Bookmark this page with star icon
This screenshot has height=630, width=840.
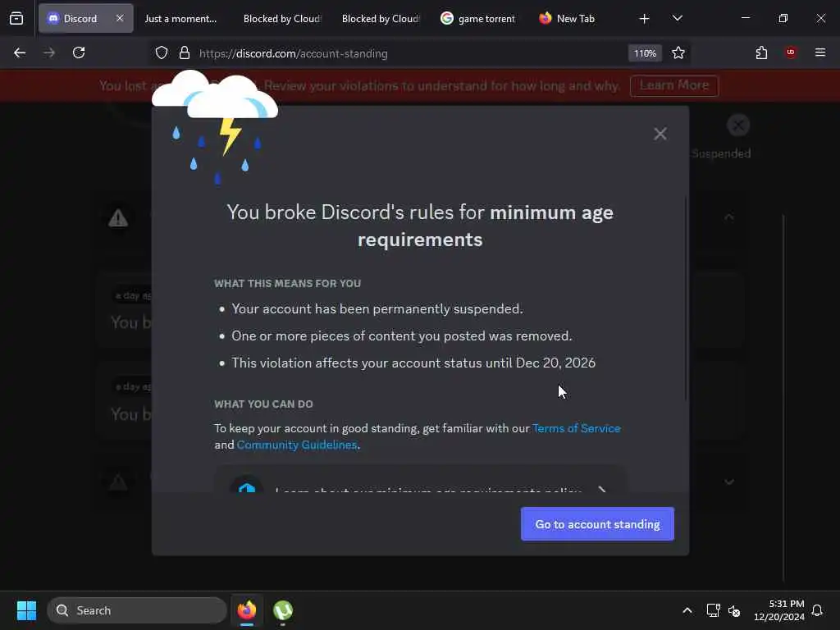point(678,52)
